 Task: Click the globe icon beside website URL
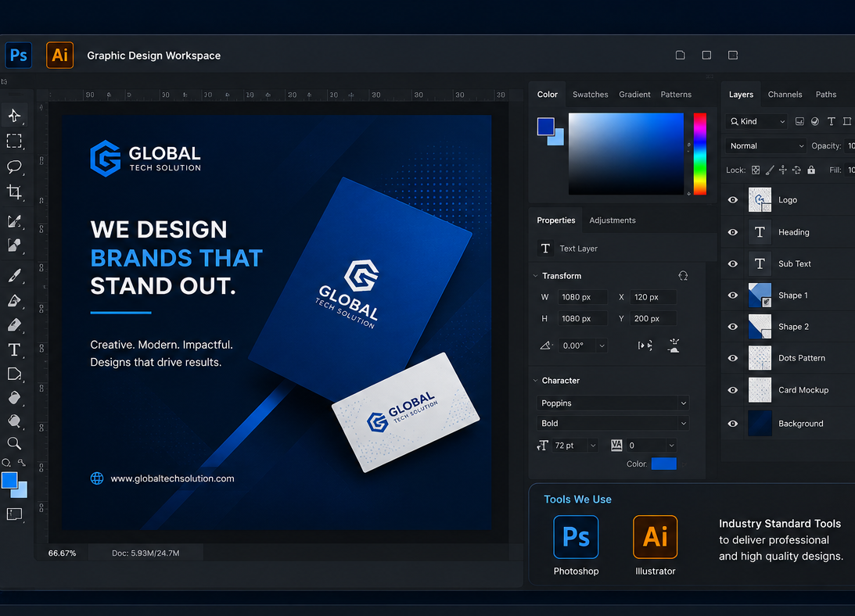[97, 478]
